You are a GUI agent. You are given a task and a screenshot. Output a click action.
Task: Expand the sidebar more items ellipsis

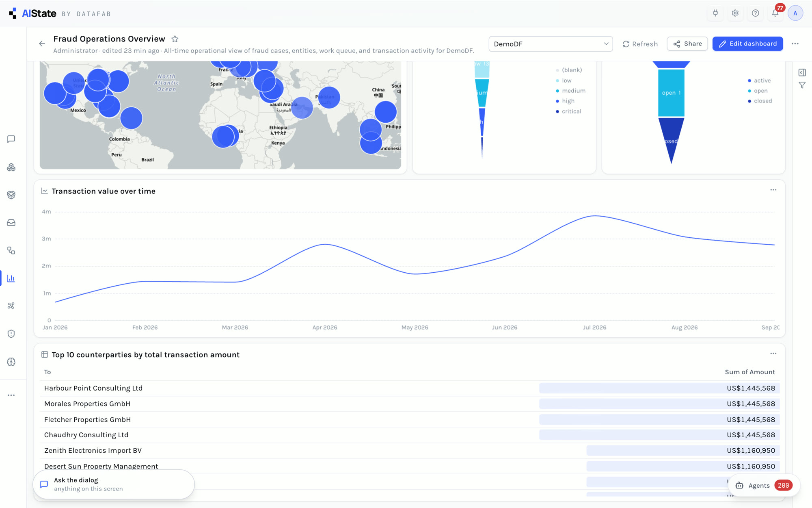tap(11, 395)
